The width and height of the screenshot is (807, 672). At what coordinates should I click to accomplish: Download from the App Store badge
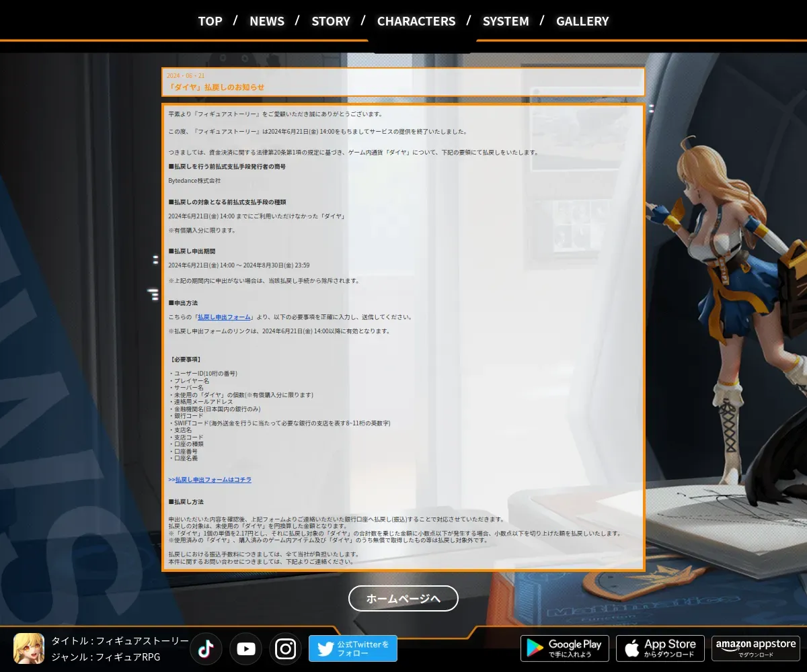click(660, 648)
